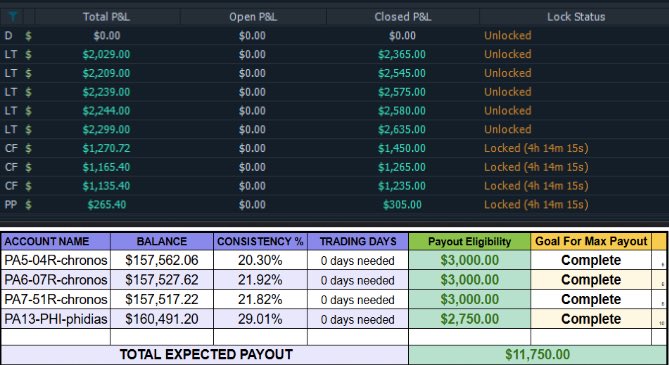Image resolution: width=669 pixels, height=365 pixels.
Task: Select the Goal For Max Payout header
Action: coord(591,241)
